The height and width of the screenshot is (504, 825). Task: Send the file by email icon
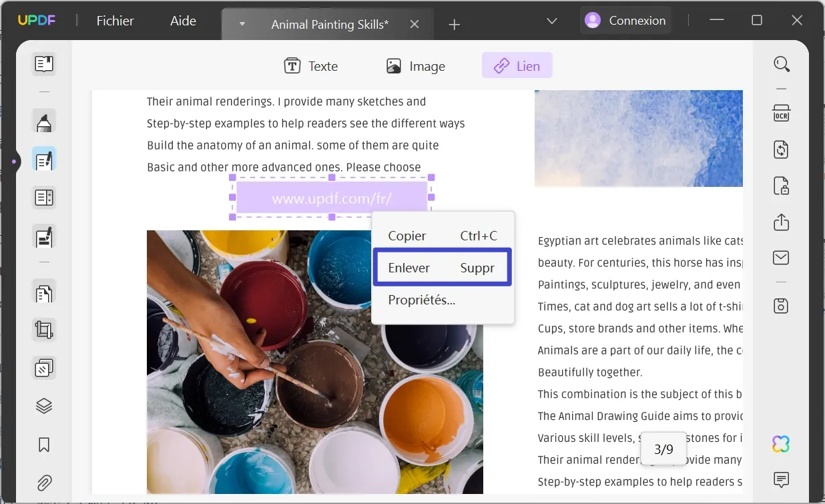782,258
